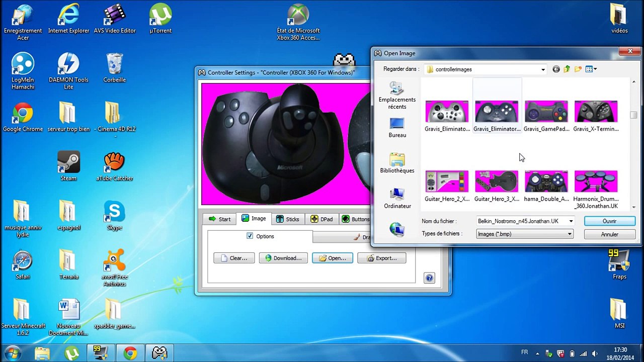This screenshot has width=644, height=362.
Task: Expand the Regarder dans folder dropdown
Action: (543, 70)
